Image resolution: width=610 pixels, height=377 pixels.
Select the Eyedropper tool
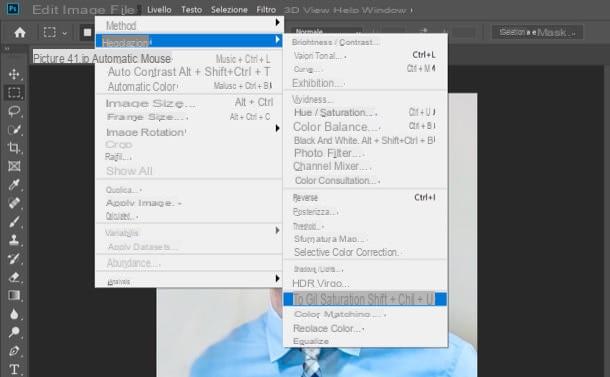[x=14, y=184]
